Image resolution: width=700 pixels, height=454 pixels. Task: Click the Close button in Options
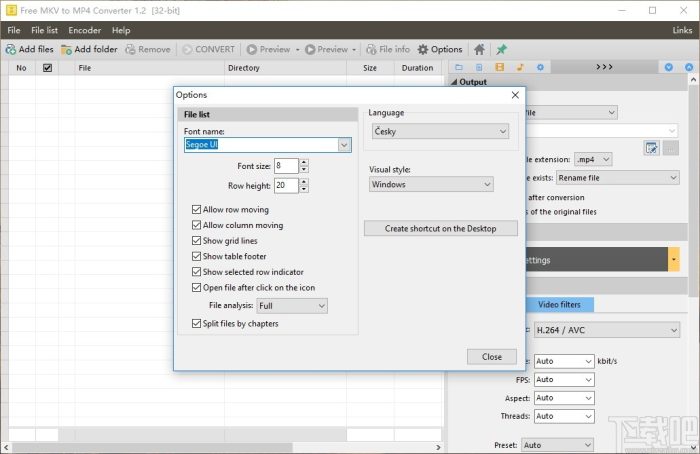(x=492, y=357)
